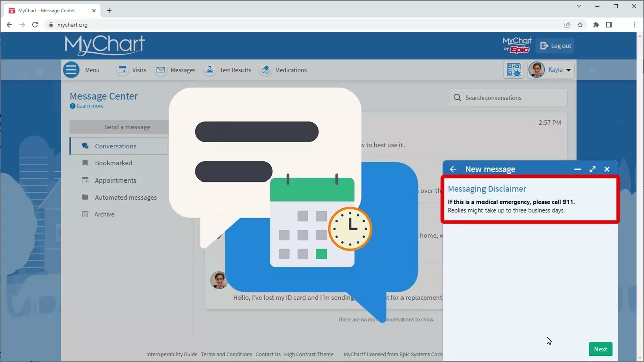Close the MyChart - Message Center tab
Screen dimensions: 644x362
94,10
